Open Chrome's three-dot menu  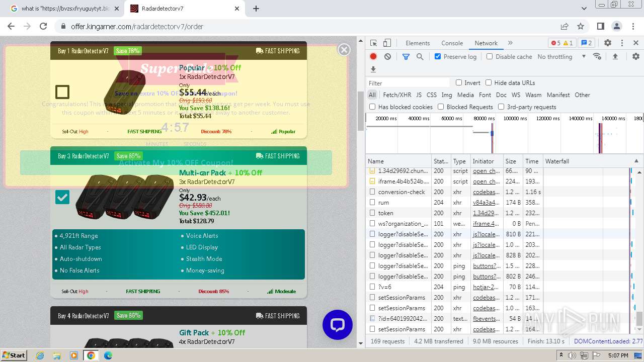click(633, 26)
